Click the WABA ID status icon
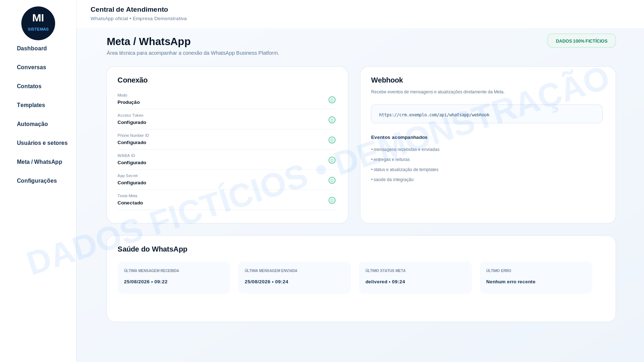Image resolution: width=644 pixels, height=362 pixels. pos(332,160)
